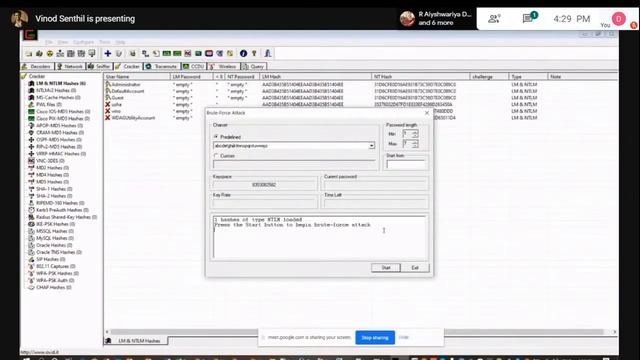Switch to the Query tab

point(253,66)
